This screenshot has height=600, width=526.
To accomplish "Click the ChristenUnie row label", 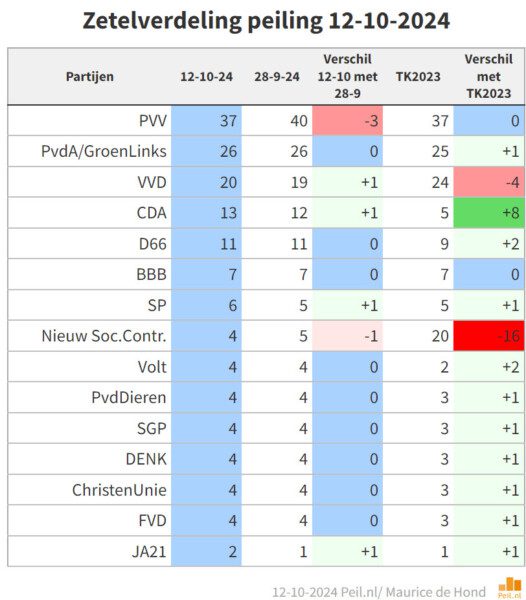I will point(119,490).
